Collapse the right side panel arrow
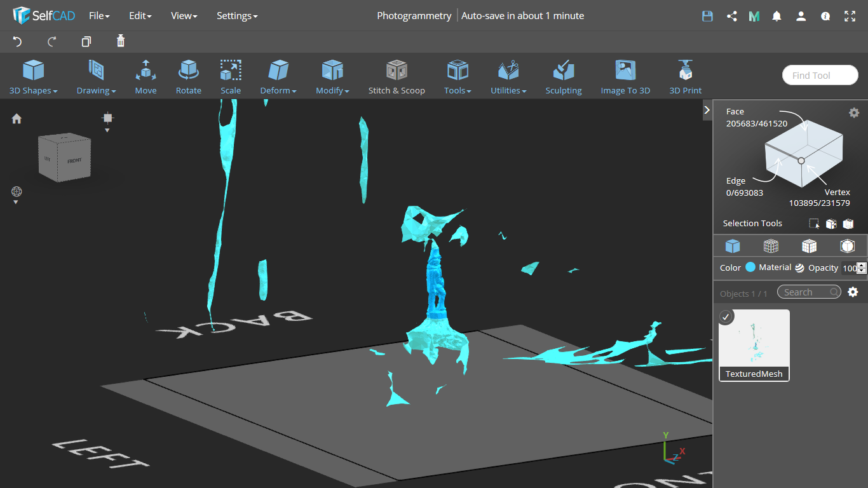868x488 pixels. point(707,110)
